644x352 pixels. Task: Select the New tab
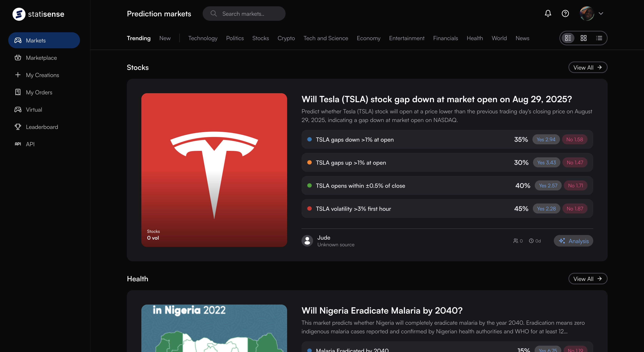pos(165,38)
